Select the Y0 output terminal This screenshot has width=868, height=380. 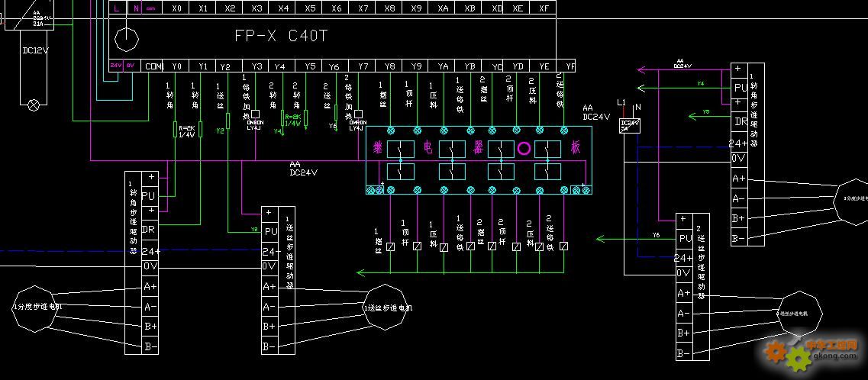177,66
